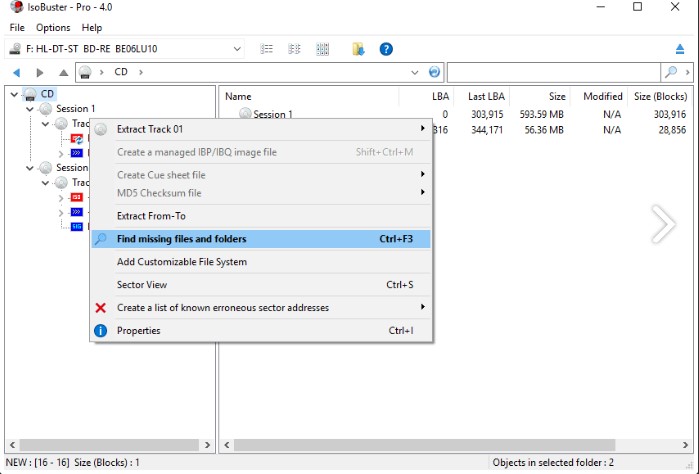Viewport: 699px width, 474px height.
Task: Click the red bootable image icon under Session 1
Action: tap(77, 139)
